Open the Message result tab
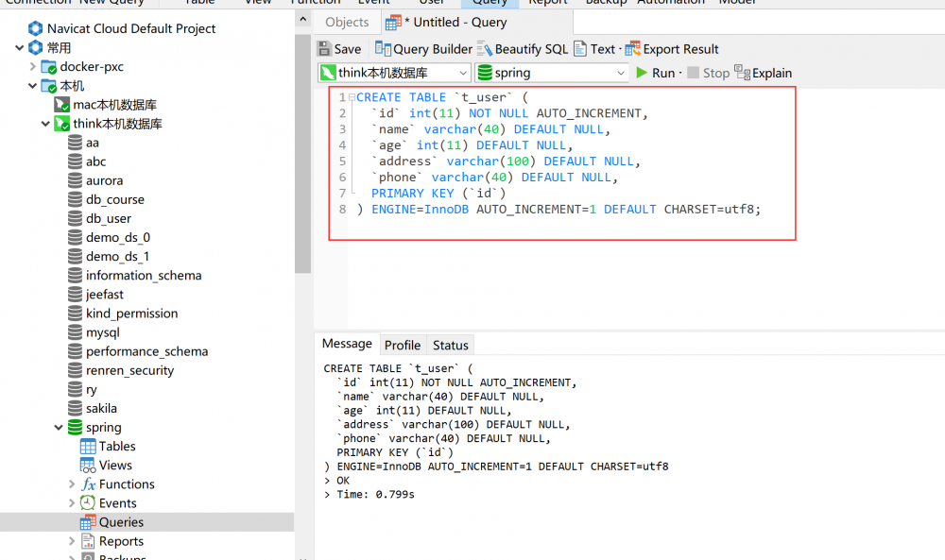This screenshot has height=560, width=945. (x=347, y=344)
